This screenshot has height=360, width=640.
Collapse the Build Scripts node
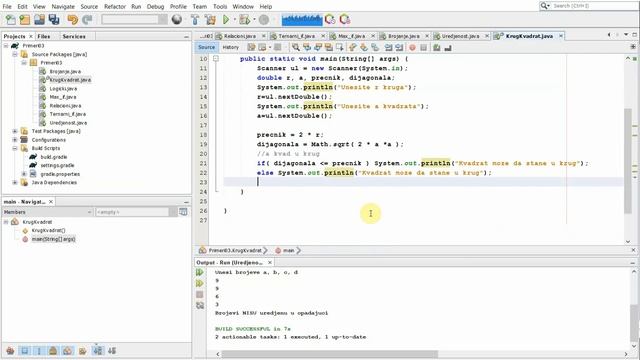[15, 148]
